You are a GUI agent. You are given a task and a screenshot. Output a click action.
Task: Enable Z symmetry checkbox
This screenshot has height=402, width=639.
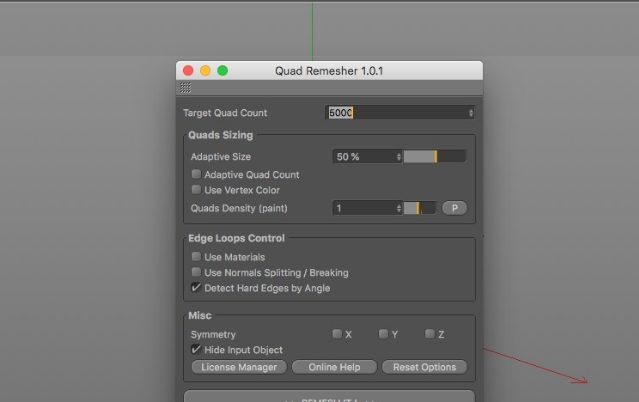(429, 334)
